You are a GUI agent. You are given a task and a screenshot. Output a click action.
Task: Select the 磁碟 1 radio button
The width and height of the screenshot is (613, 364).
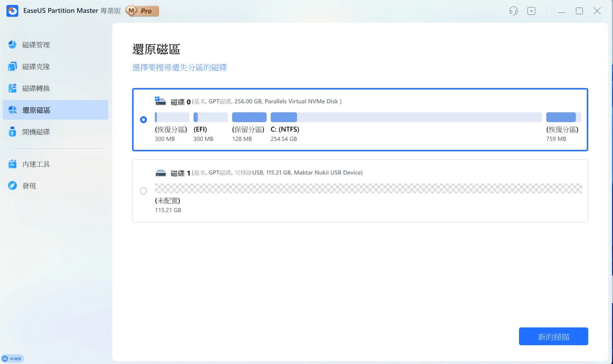(x=143, y=191)
